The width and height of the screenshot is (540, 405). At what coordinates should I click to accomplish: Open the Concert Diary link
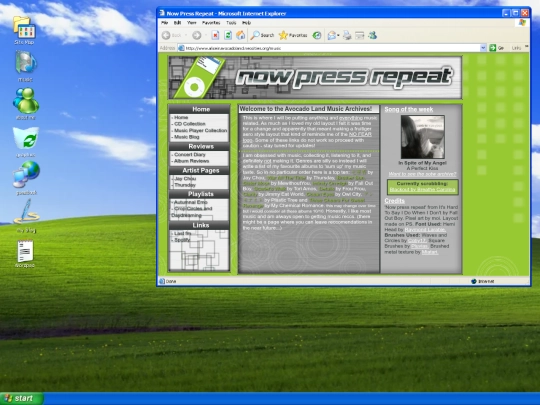[189, 155]
